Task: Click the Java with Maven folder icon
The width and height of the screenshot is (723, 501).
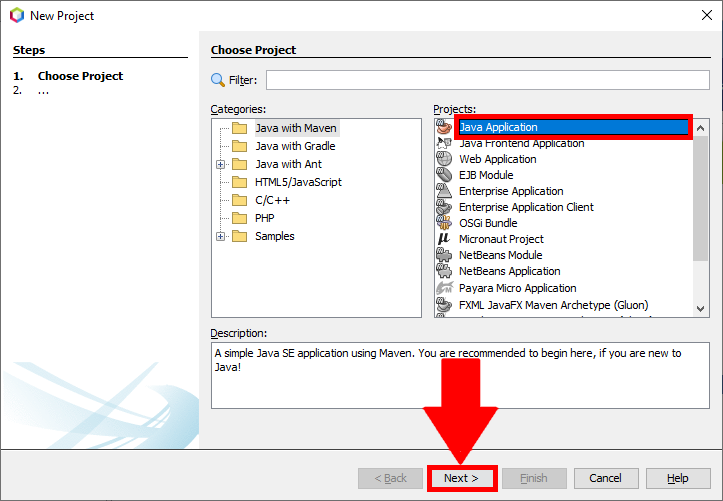Action: click(x=239, y=128)
